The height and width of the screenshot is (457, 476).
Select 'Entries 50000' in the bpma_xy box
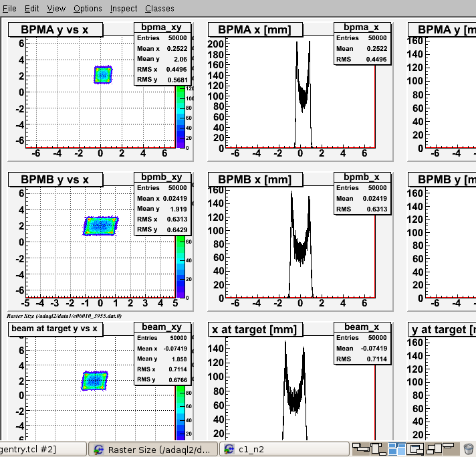pyautogui.click(x=162, y=38)
